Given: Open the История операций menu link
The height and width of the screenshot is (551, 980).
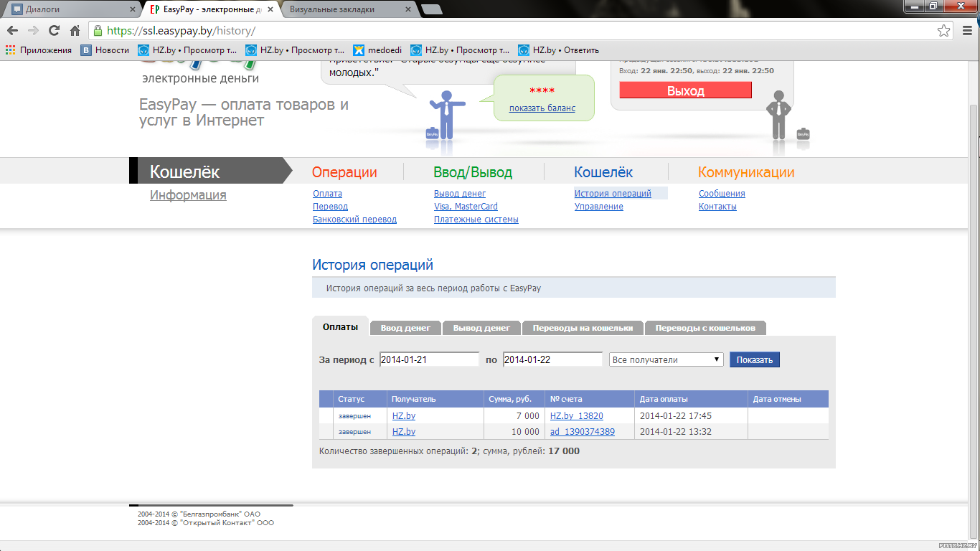Looking at the screenshot, I should click(x=613, y=194).
